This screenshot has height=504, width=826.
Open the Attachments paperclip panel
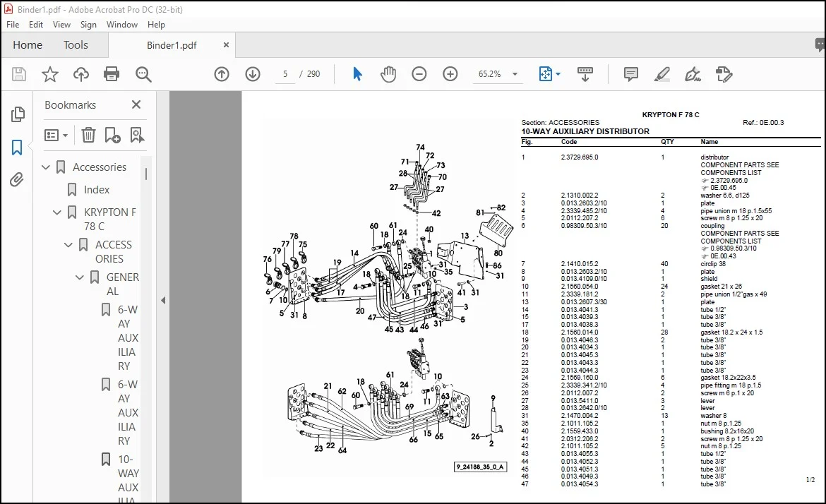pyautogui.click(x=17, y=180)
